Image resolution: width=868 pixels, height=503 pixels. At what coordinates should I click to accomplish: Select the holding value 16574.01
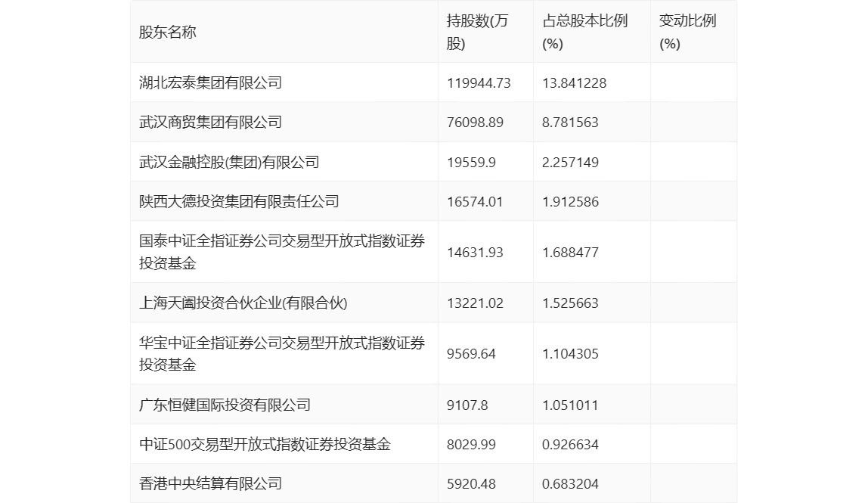pos(475,202)
